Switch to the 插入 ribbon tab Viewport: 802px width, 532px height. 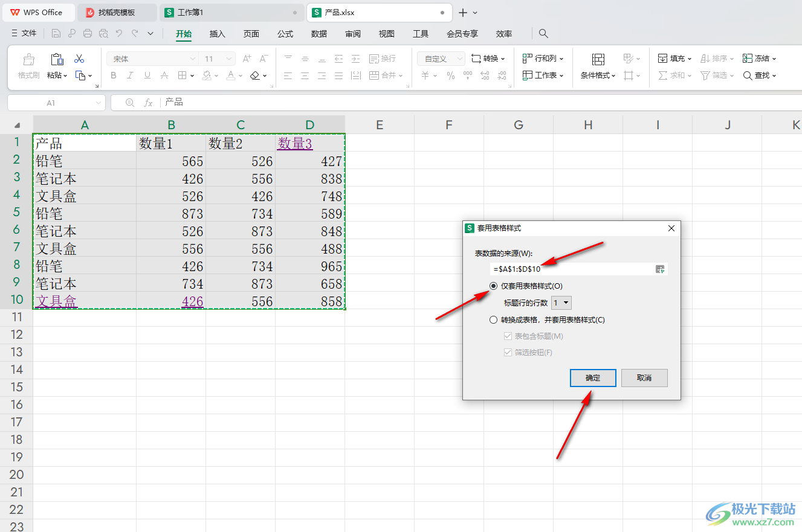pos(218,34)
